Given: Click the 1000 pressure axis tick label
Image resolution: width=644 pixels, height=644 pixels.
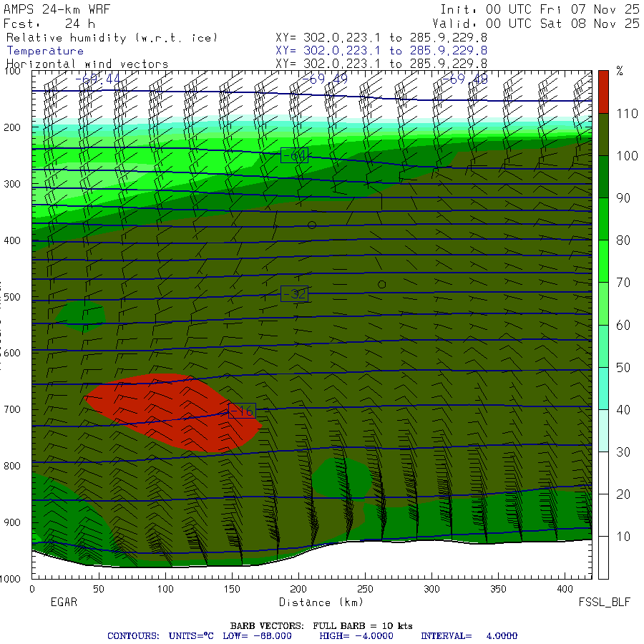Looking at the screenshot, I should [10, 579].
